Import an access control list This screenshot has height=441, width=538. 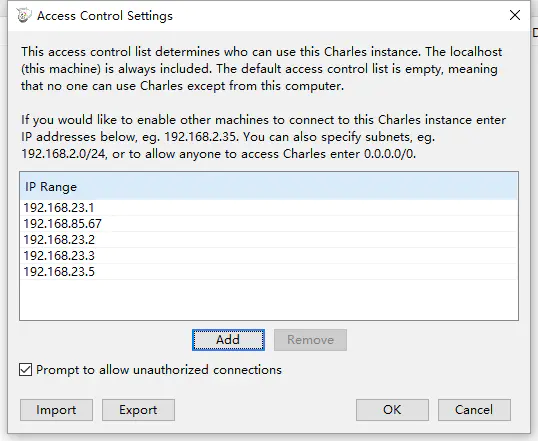56,410
